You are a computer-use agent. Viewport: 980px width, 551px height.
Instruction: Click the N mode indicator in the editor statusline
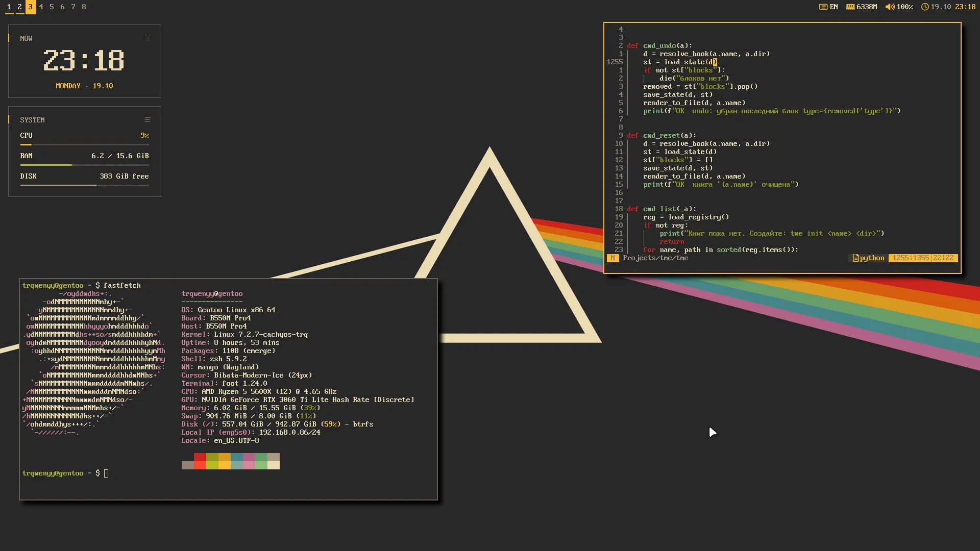pos(612,258)
